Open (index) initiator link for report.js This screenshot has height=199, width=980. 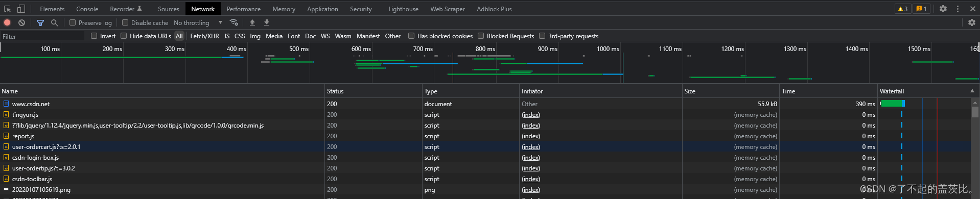point(531,136)
